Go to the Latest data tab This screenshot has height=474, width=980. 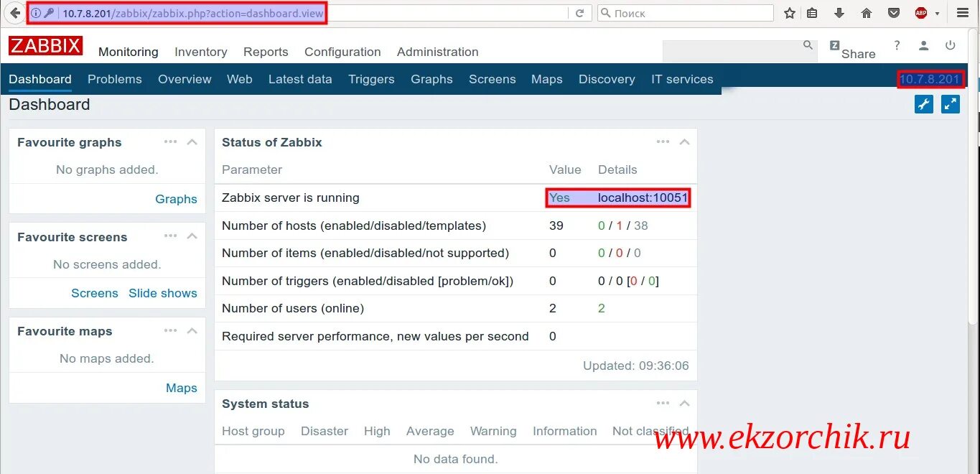pos(300,79)
